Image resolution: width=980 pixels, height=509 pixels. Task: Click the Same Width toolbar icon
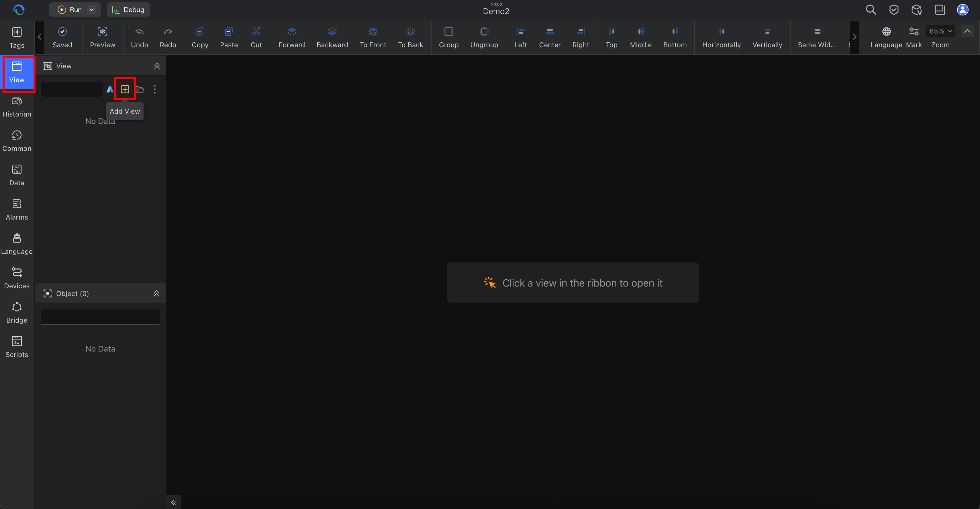point(817,31)
